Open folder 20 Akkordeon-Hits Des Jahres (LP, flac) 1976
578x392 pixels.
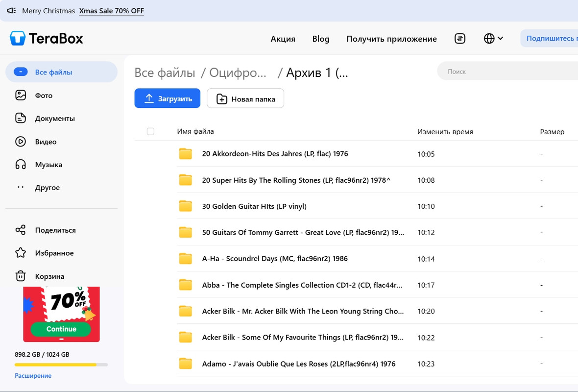point(275,154)
